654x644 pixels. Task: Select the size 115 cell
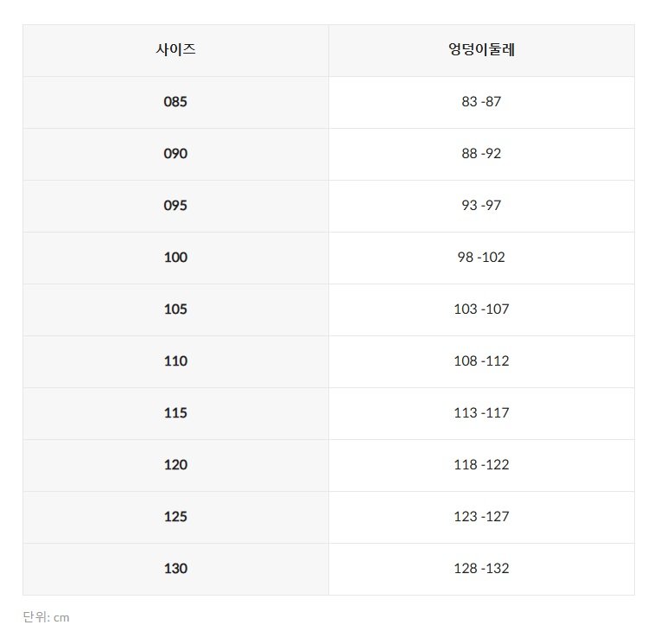[175, 413]
